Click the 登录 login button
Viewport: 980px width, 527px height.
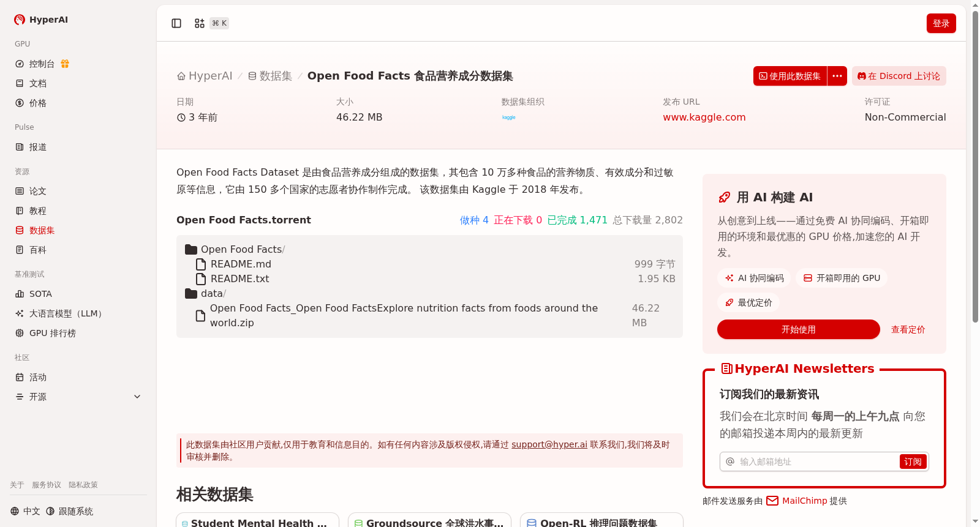tap(941, 23)
